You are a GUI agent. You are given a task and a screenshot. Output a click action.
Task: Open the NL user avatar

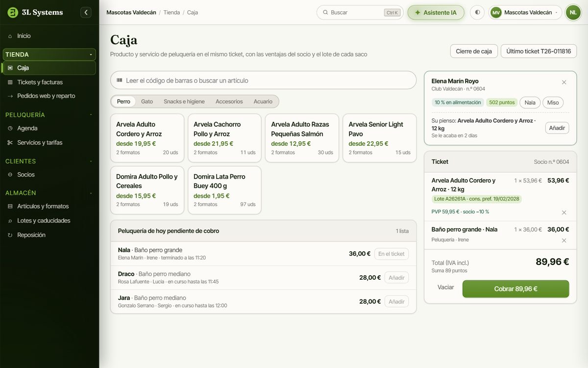pos(573,12)
